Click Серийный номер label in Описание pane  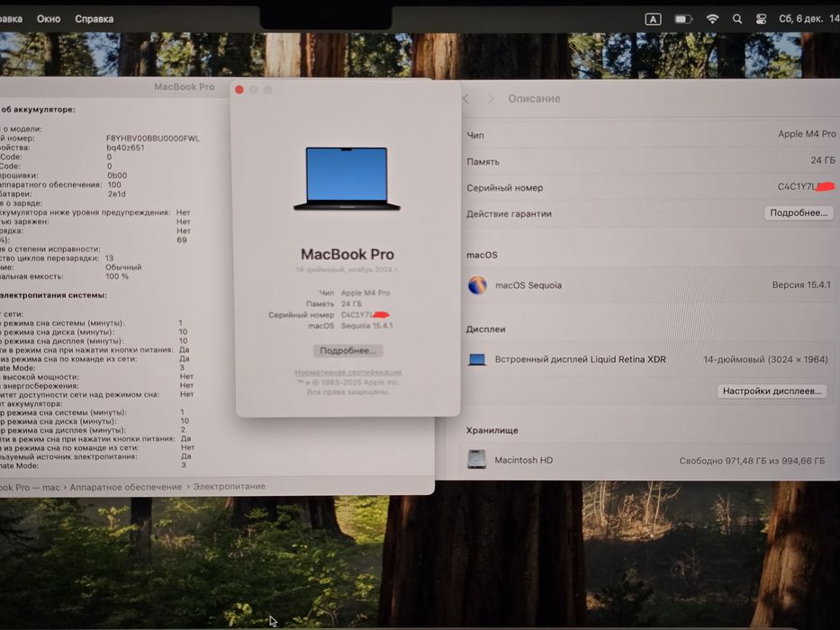tap(505, 187)
